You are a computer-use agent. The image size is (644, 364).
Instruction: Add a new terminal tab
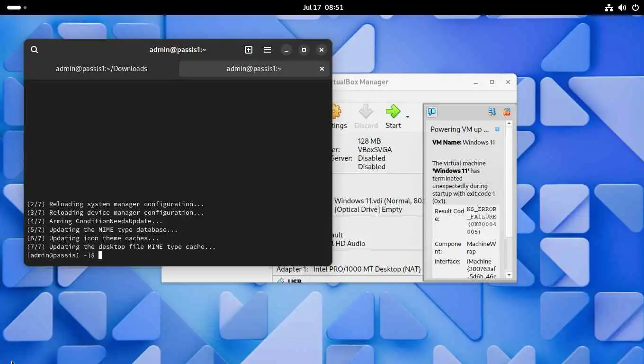(x=249, y=50)
